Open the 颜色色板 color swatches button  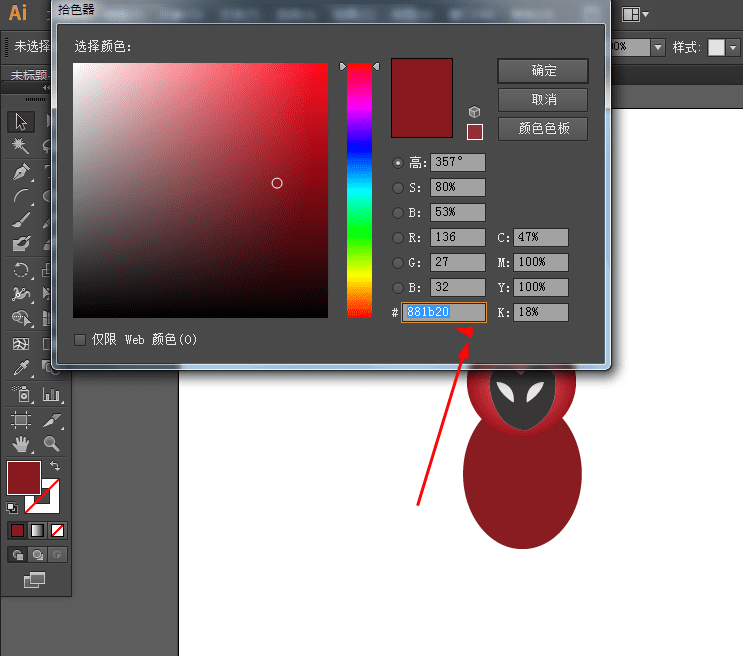coord(543,129)
